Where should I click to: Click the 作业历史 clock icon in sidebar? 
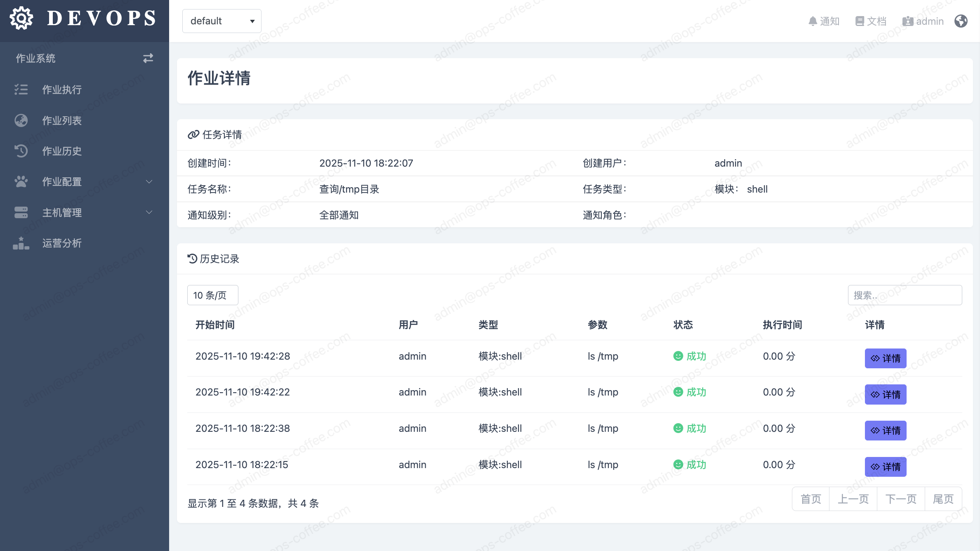click(x=21, y=151)
